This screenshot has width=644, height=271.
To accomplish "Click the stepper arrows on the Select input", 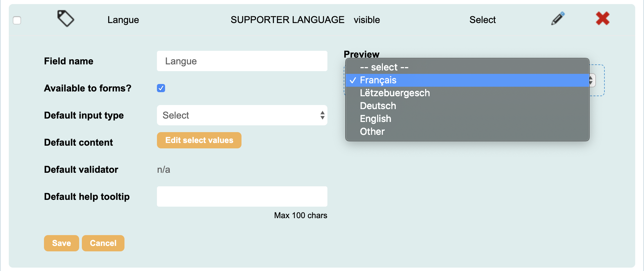I will coord(322,115).
